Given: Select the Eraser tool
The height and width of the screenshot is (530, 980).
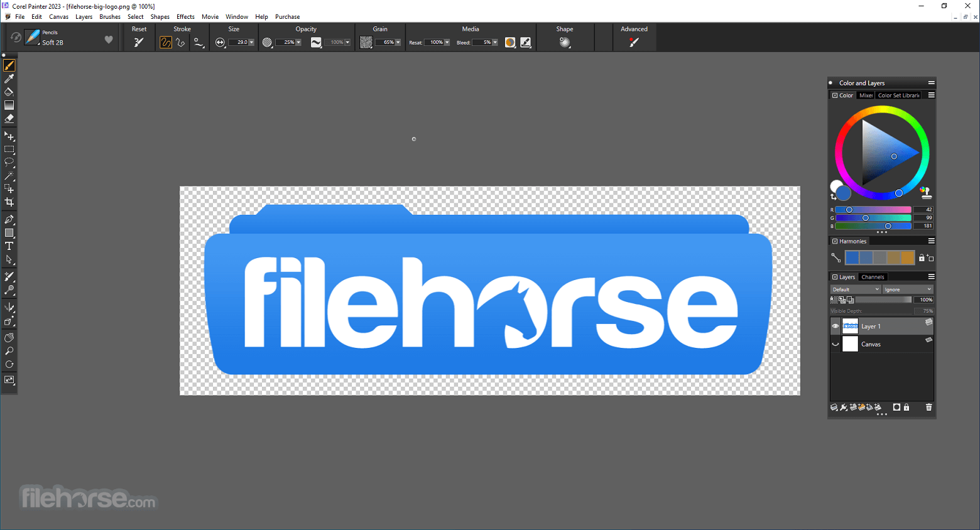Looking at the screenshot, I should pos(9,118).
